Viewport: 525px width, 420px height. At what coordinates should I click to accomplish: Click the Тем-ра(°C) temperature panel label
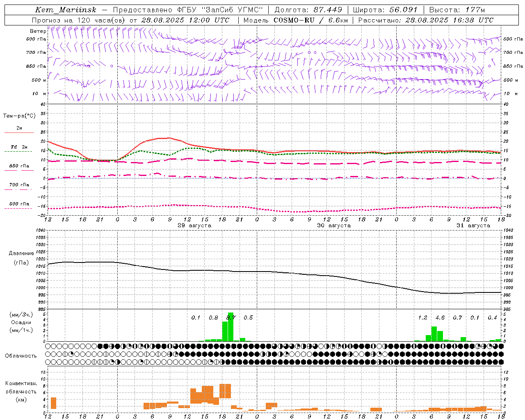click(19, 116)
